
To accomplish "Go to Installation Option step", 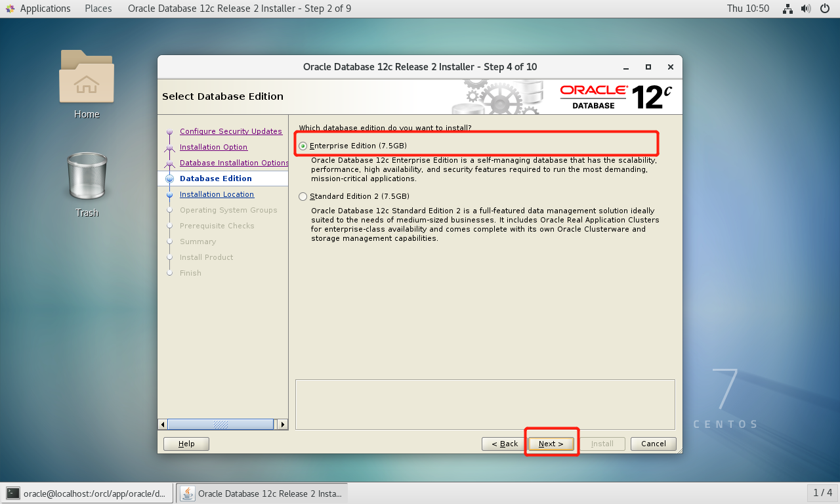I will [x=213, y=147].
